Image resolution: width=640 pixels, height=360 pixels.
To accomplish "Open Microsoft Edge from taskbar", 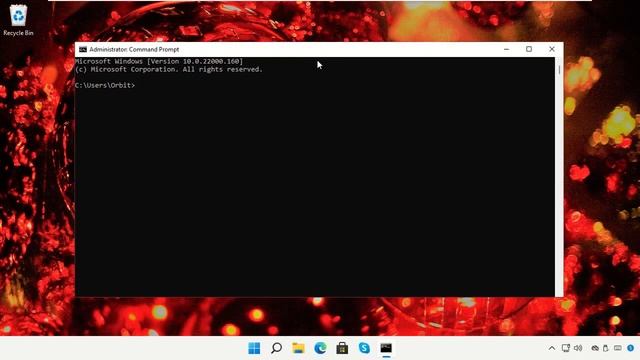I will [x=320, y=348].
